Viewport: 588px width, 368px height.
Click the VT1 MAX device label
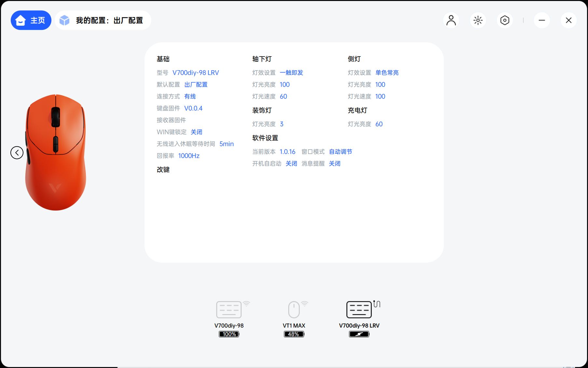294,325
